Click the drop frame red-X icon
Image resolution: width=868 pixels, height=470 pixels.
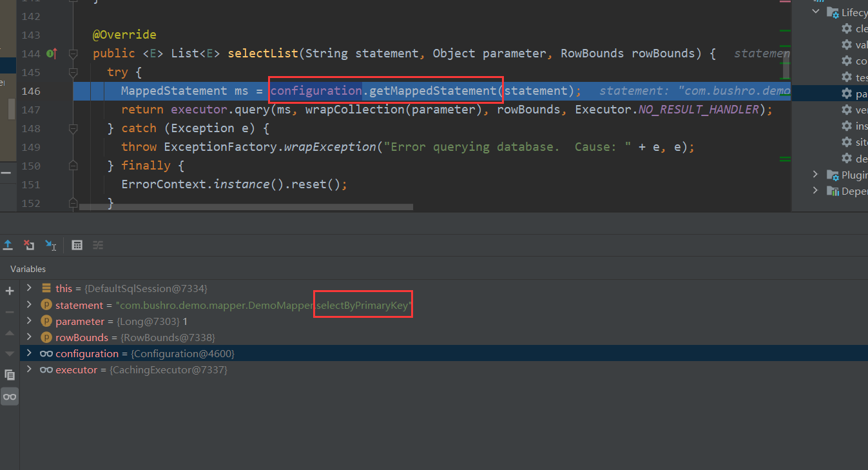[x=29, y=245]
